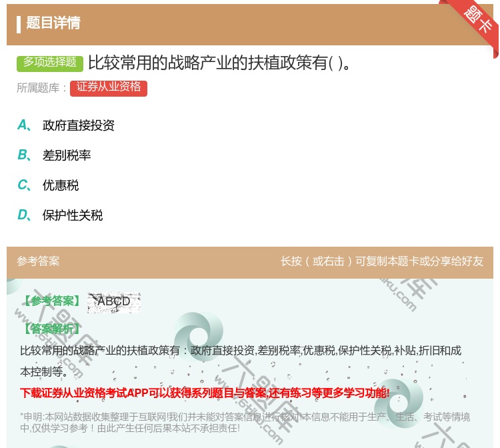
Task: Click the 多项选择题 green tag
Action: [50, 63]
